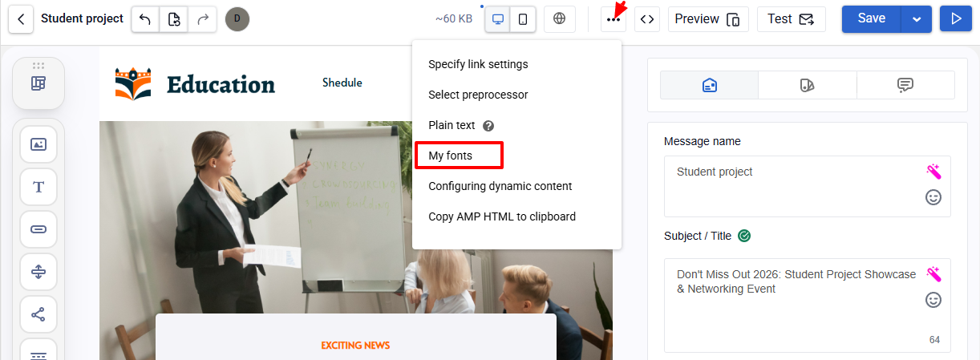Use AI wand in Subject field
This screenshot has height=360, width=980.
(933, 274)
